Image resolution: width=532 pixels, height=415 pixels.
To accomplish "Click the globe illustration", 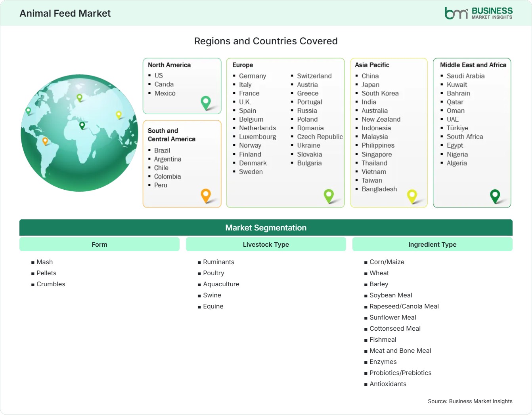I will pos(79,133).
